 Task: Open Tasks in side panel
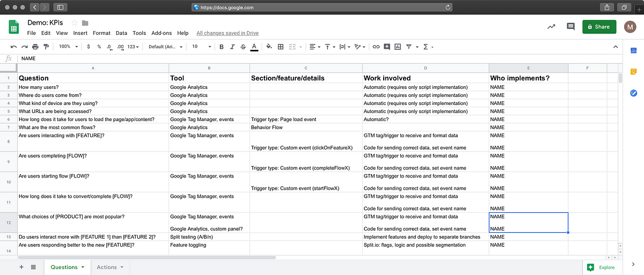[x=633, y=93]
